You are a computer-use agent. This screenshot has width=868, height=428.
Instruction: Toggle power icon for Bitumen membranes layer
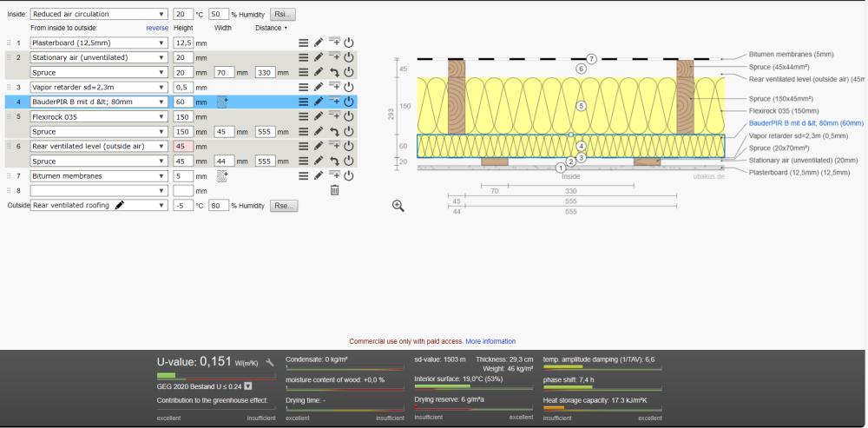tap(348, 176)
